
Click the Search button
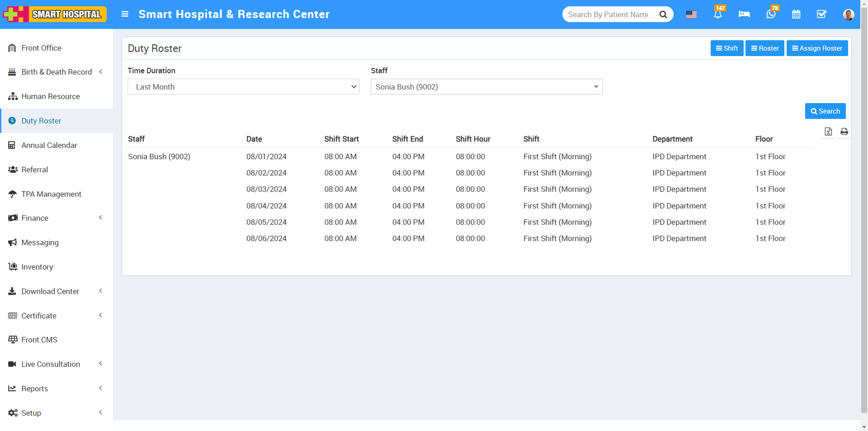tap(825, 111)
